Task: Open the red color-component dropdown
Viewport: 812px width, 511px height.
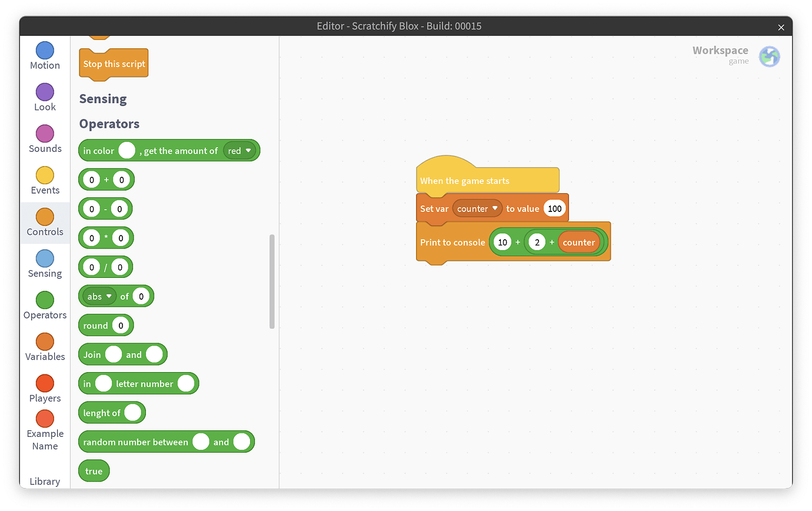Action: pos(239,150)
